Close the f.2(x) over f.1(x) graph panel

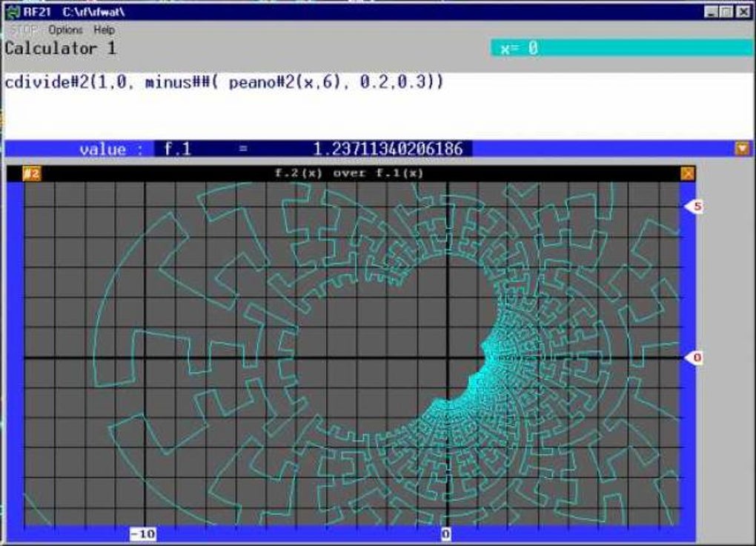688,173
